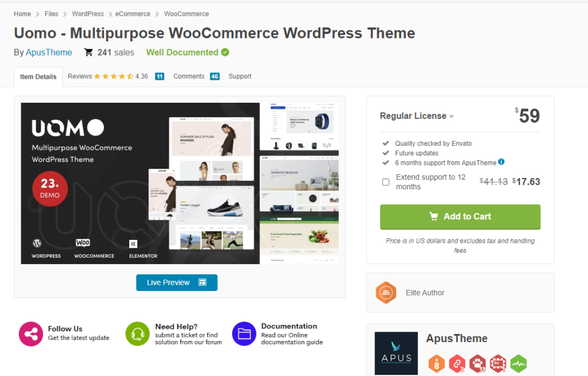Launch the Live Preview button
Screen dimensions: 588x376
tap(177, 282)
